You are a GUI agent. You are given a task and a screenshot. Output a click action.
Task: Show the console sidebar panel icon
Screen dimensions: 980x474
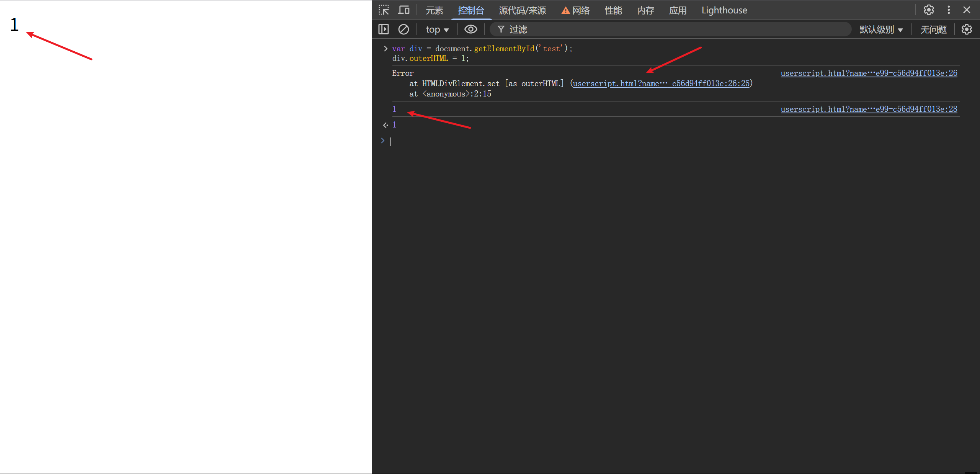[x=384, y=29]
